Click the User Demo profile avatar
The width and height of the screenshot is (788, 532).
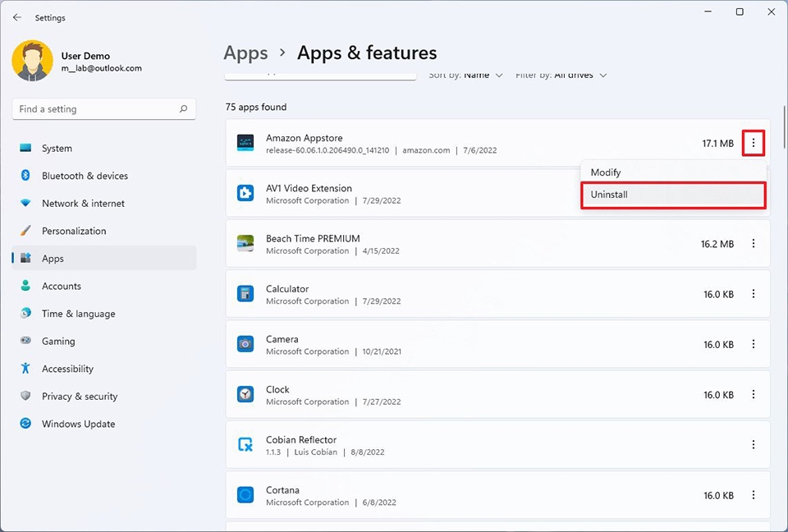32,62
